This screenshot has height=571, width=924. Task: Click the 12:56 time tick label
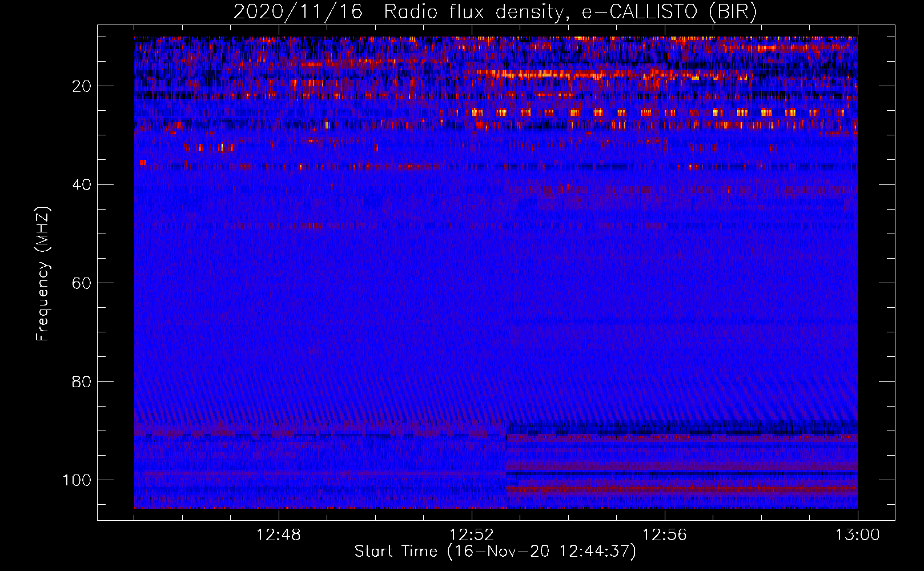[665, 535]
